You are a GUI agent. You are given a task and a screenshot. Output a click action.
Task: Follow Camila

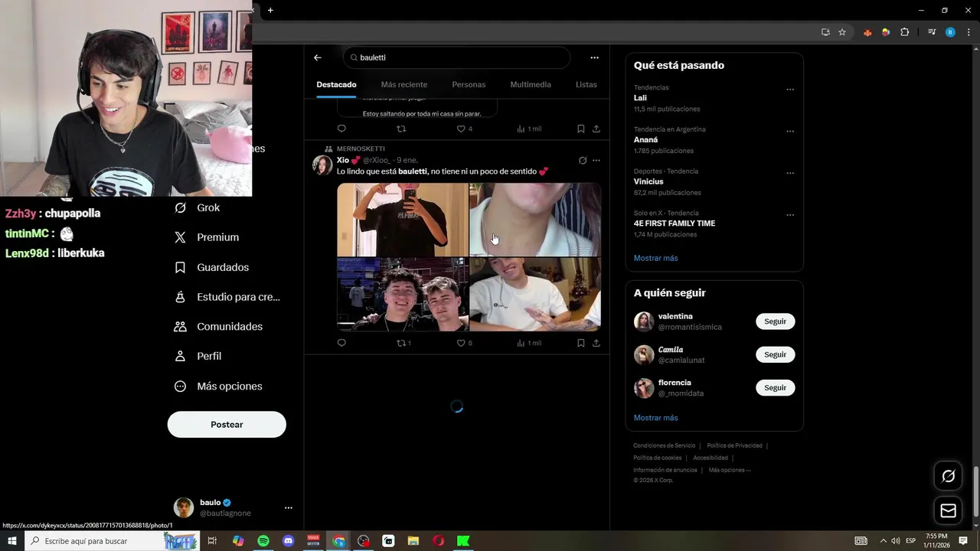[x=775, y=354]
